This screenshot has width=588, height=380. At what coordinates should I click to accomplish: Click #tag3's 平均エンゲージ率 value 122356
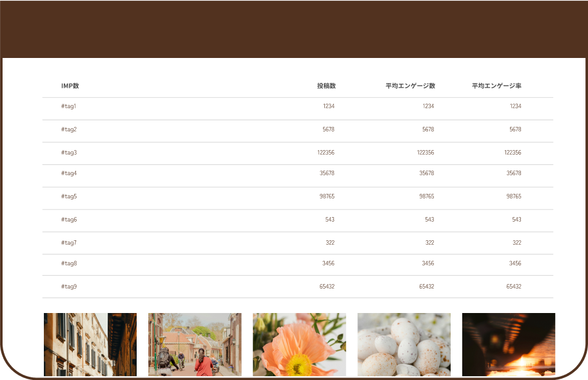[513, 153]
